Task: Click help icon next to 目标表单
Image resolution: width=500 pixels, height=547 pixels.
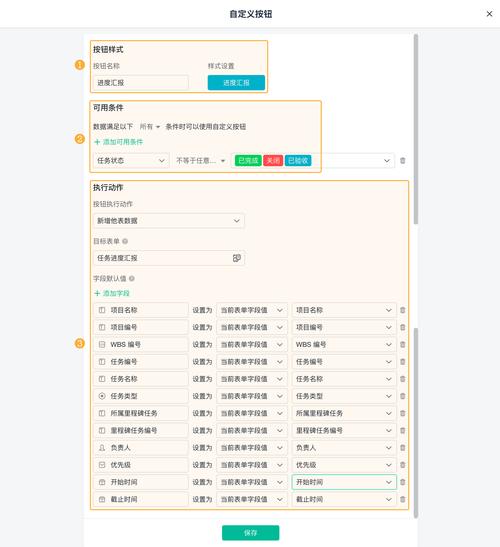Action: point(125,241)
